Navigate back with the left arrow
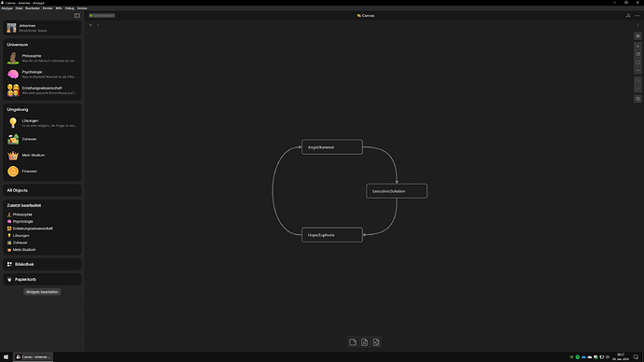Screen dimensions: 644x362 pos(91,25)
